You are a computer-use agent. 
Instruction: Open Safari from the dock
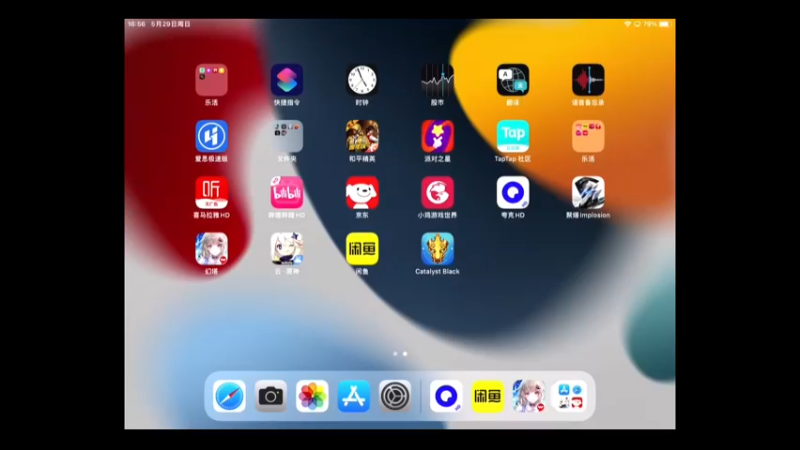click(x=229, y=396)
